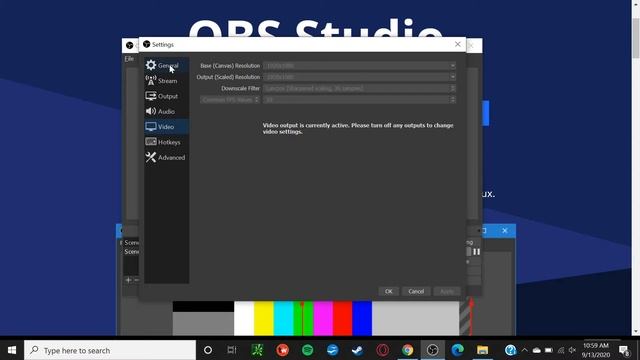Open the Output settings tab

point(166,96)
